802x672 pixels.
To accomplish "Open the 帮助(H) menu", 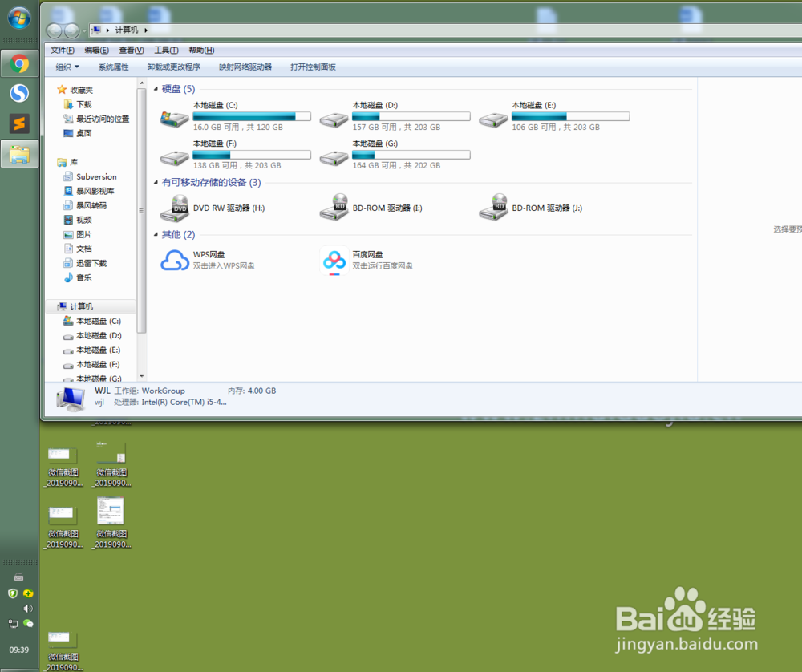I will [201, 50].
